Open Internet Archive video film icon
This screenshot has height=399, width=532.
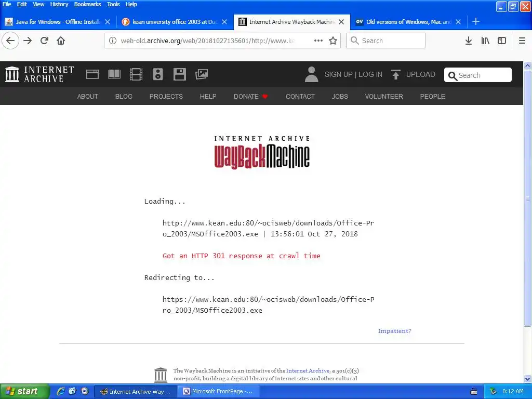(136, 74)
